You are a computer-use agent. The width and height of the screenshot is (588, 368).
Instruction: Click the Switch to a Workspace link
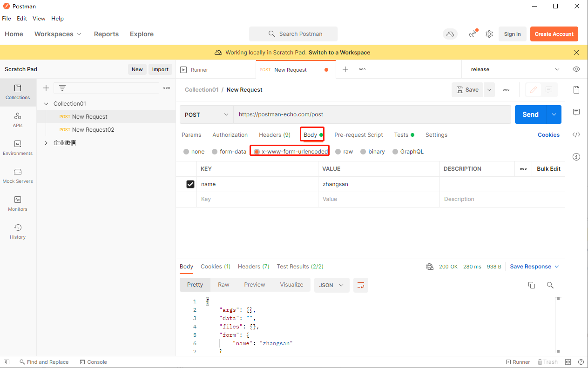click(x=339, y=53)
